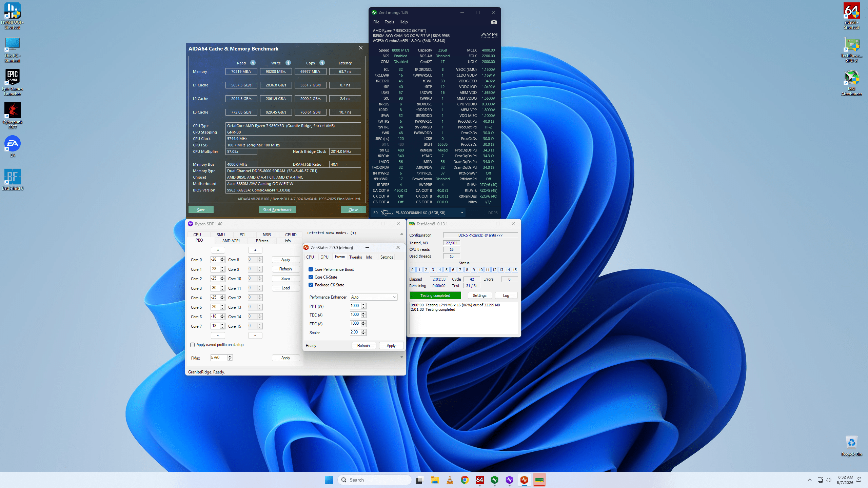This screenshot has height=488, width=868.
Task: Toggle Package C6-State checkbox
Action: 311,285
